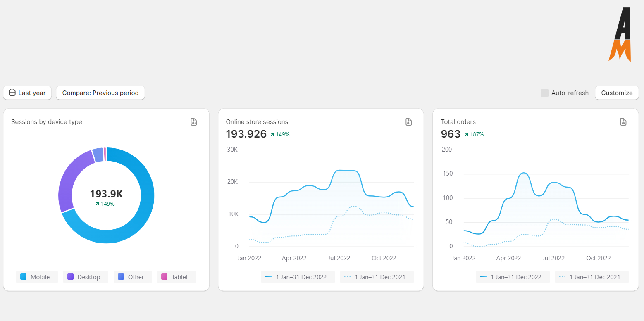Click Apr 2022 label in sessions chart

click(x=294, y=258)
